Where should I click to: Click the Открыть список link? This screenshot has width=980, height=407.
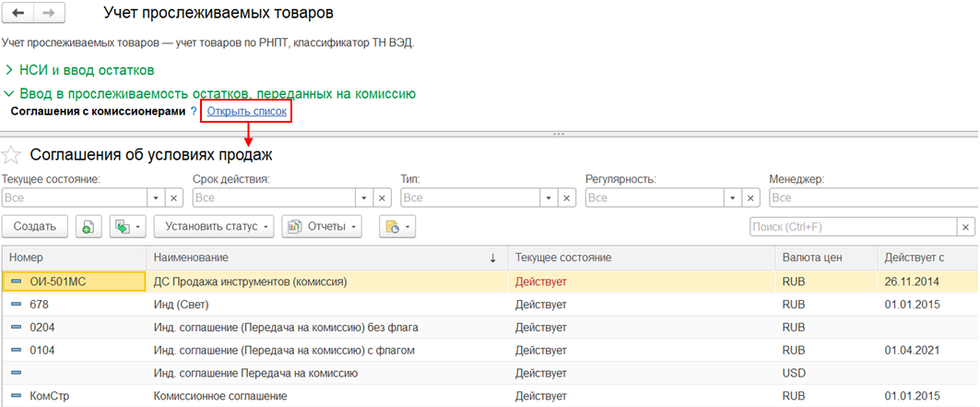(246, 112)
